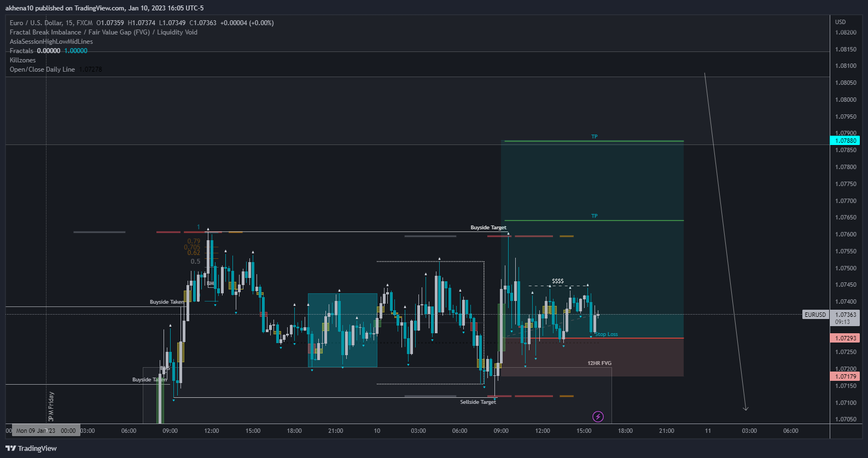
Task: Click the EURUSD symbol tag on price axis
Action: coord(815,315)
